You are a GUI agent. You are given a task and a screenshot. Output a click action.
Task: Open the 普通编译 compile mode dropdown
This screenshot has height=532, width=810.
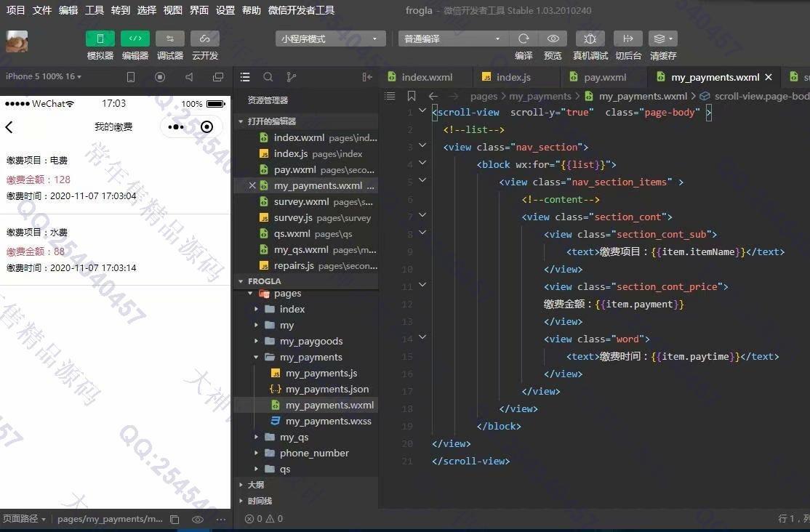[453, 39]
